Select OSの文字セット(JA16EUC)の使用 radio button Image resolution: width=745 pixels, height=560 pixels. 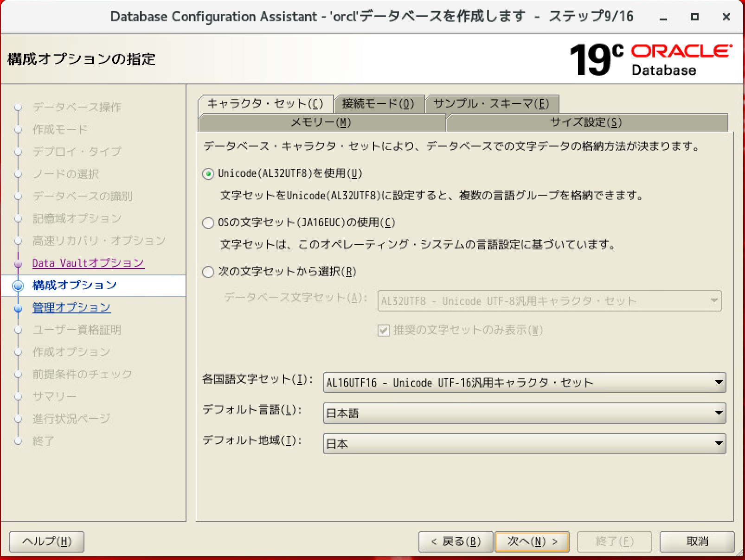coord(208,223)
